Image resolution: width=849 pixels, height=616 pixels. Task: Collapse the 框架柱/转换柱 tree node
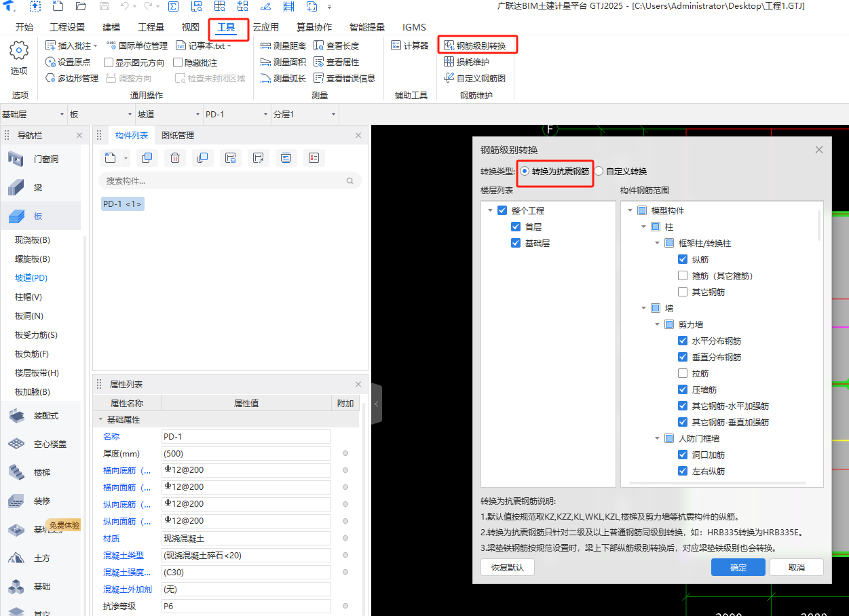click(658, 243)
